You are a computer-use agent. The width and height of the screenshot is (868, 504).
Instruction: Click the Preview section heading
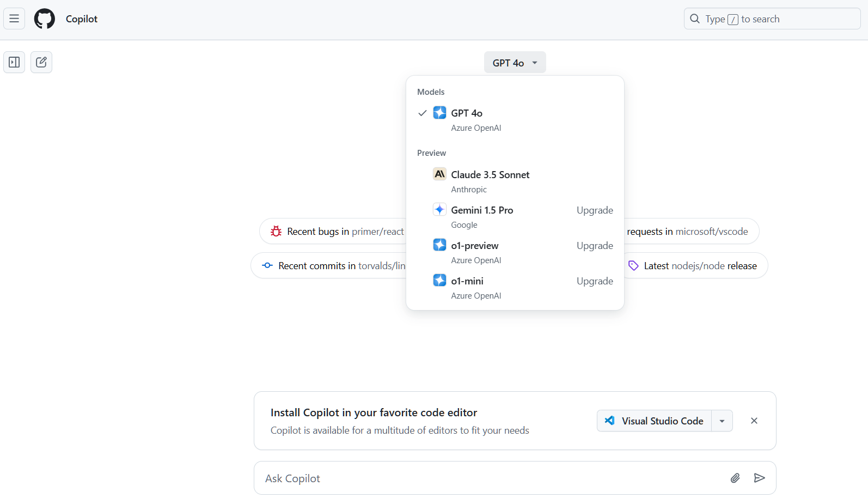pos(431,153)
